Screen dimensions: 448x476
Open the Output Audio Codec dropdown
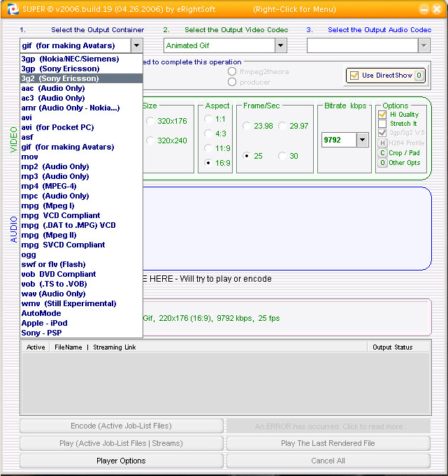[424, 45]
